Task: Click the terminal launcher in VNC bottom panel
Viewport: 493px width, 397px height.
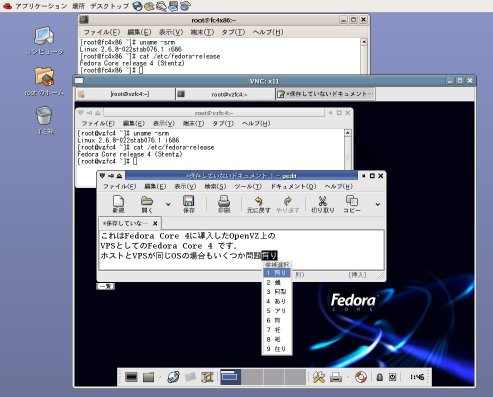Action: pos(131,377)
